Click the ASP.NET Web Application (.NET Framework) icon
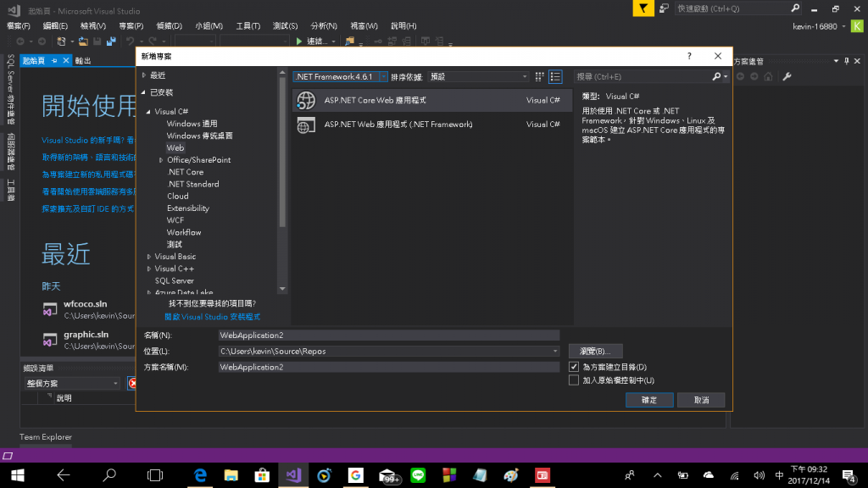The height and width of the screenshot is (488, 868). coord(305,125)
